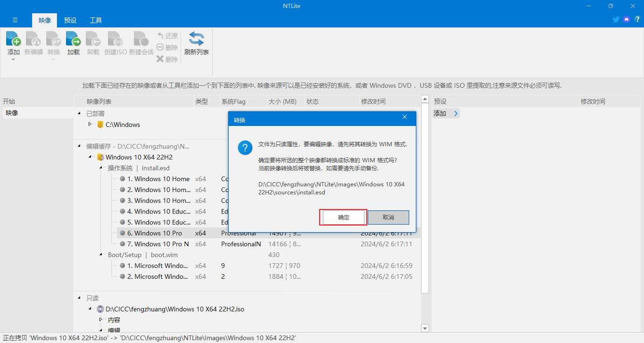
Task: Open the 添加 dropdown arrow below the icon
Action: coord(13,59)
